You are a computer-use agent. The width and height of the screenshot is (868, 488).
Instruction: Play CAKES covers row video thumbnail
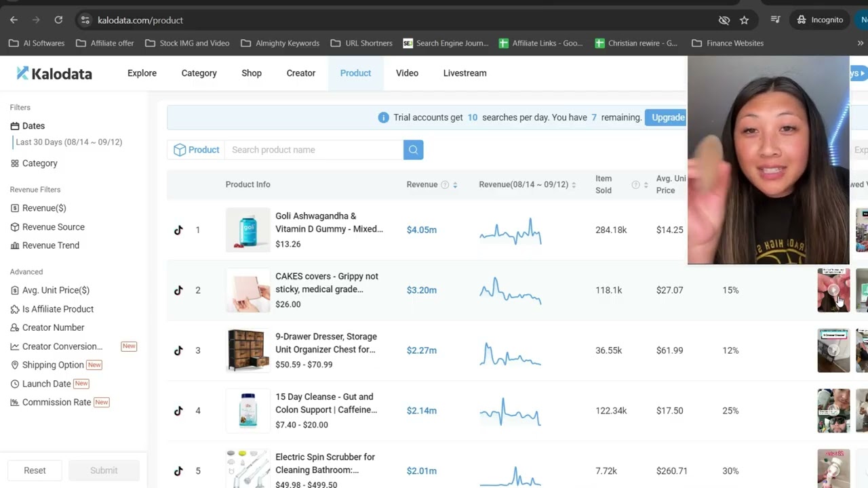833,290
